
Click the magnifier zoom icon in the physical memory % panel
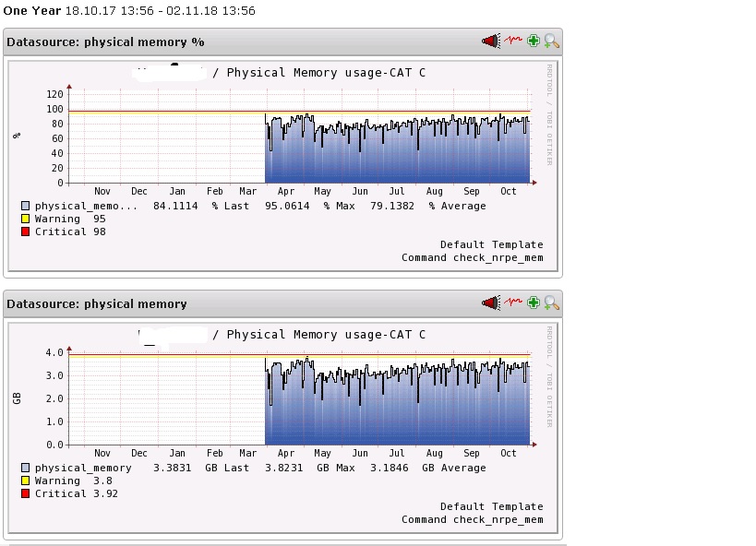click(x=551, y=42)
